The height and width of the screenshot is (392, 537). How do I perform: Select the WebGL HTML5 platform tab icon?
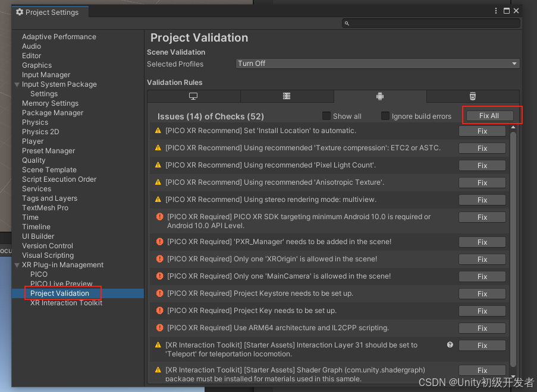[473, 96]
